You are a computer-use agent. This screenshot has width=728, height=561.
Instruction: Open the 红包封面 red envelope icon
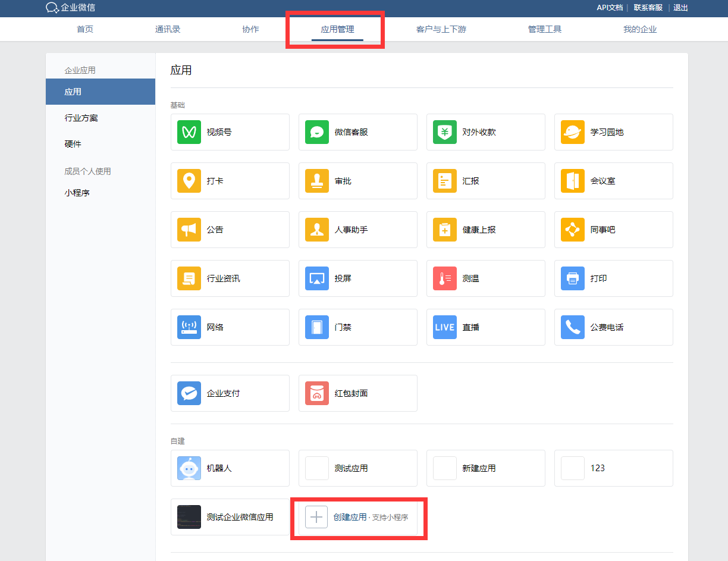point(317,393)
